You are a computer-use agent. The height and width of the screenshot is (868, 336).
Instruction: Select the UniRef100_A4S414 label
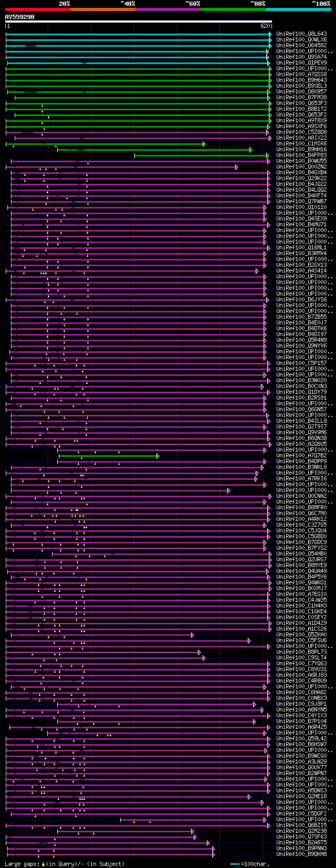[301, 270]
